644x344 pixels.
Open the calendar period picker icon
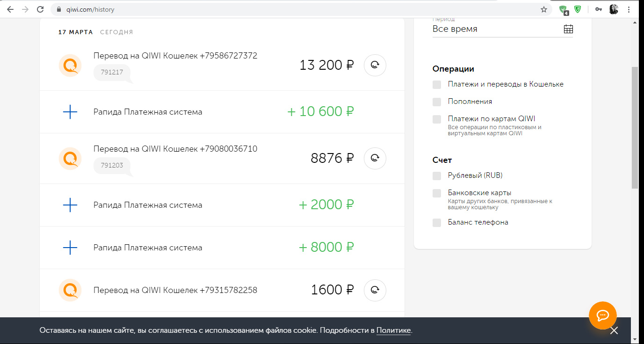[x=568, y=29]
